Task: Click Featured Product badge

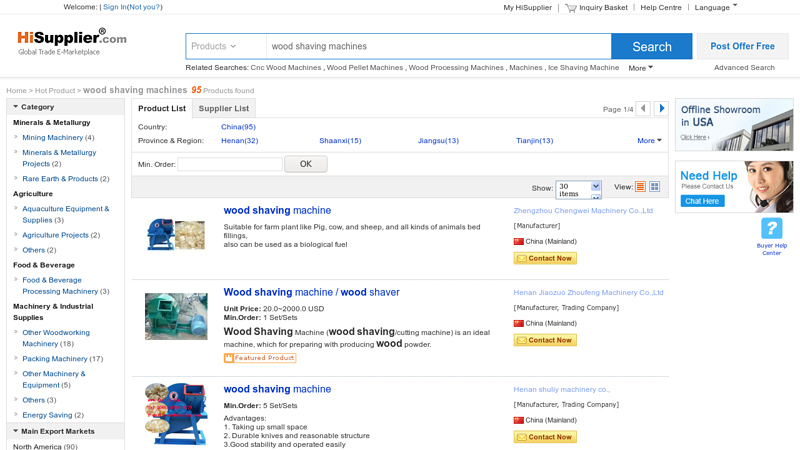Action: tap(260, 358)
